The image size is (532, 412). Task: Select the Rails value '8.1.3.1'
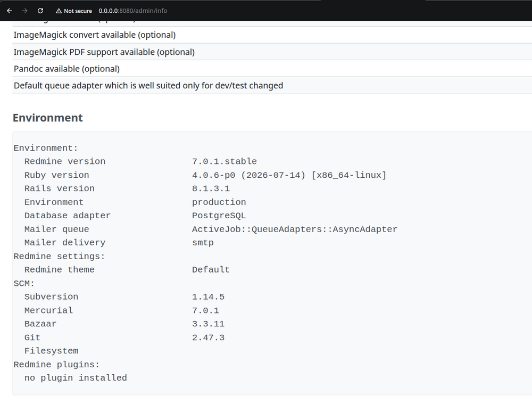[211, 188]
